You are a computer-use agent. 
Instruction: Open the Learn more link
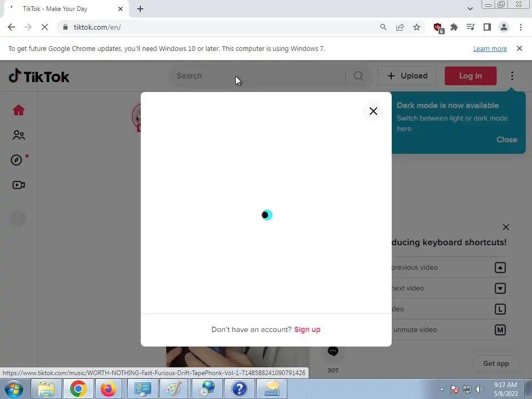pyautogui.click(x=490, y=48)
